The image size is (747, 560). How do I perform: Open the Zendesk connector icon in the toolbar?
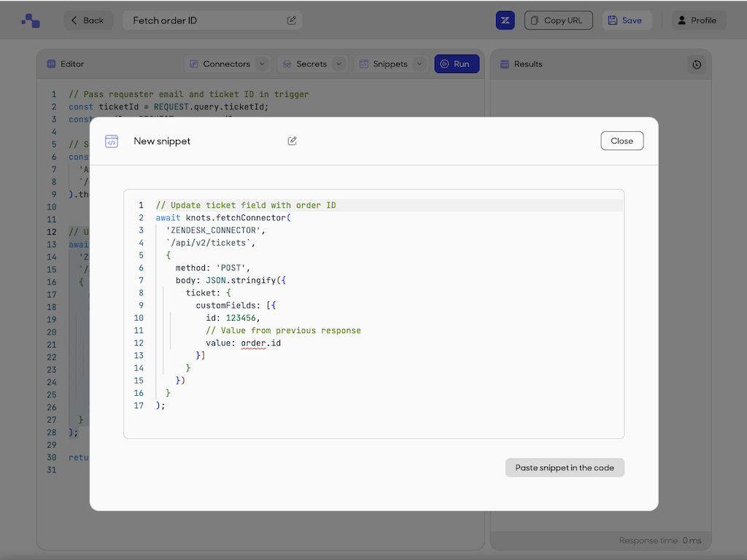[505, 20]
